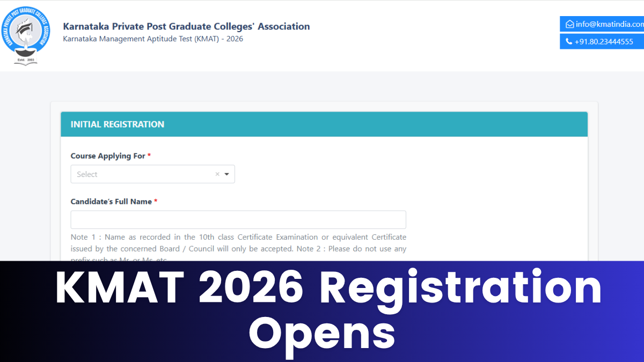This screenshot has height=362, width=644.
Task: Click the envelope icon beside info@kmatindia
Action: tap(569, 24)
